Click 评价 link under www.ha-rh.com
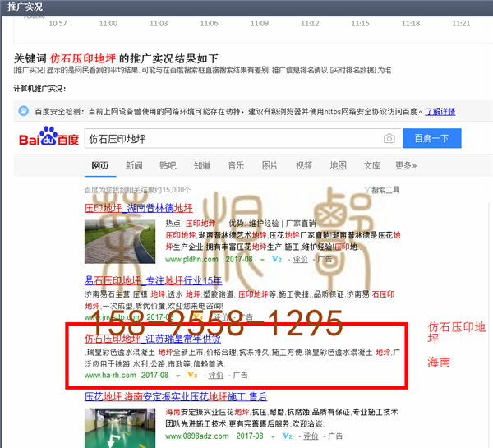This screenshot has height=448, width=493. pyautogui.click(x=216, y=376)
